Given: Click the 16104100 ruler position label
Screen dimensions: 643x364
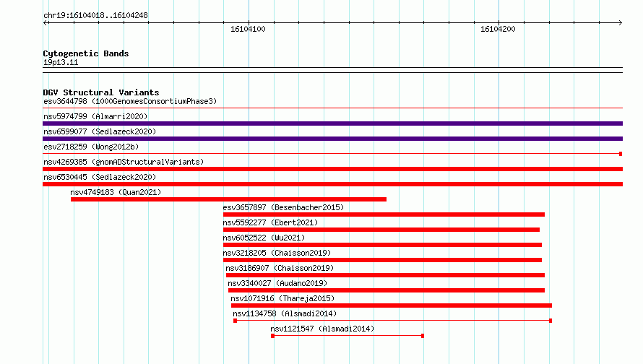Looking at the screenshot, I should click(x=248, y=29).
